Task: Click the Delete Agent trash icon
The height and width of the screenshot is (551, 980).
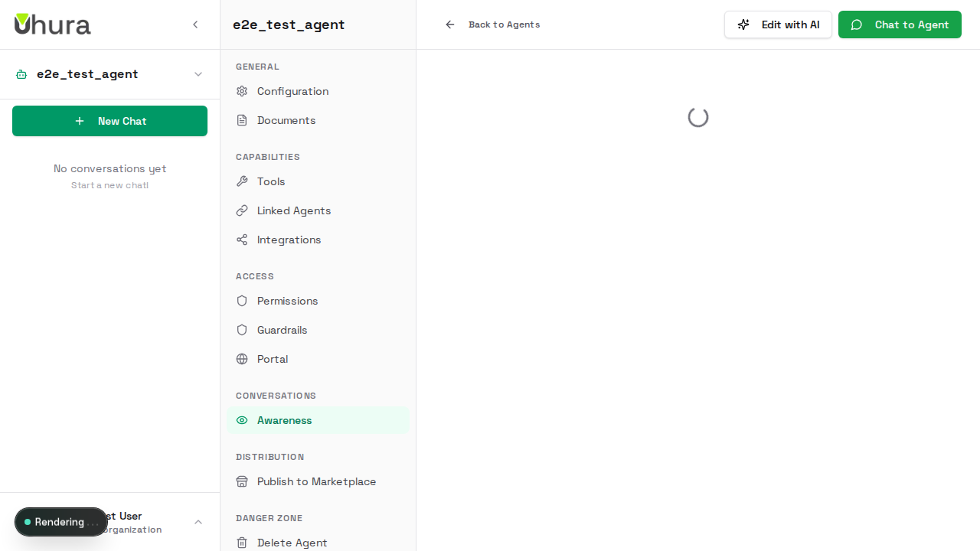Action: click(x=241, y=543)
